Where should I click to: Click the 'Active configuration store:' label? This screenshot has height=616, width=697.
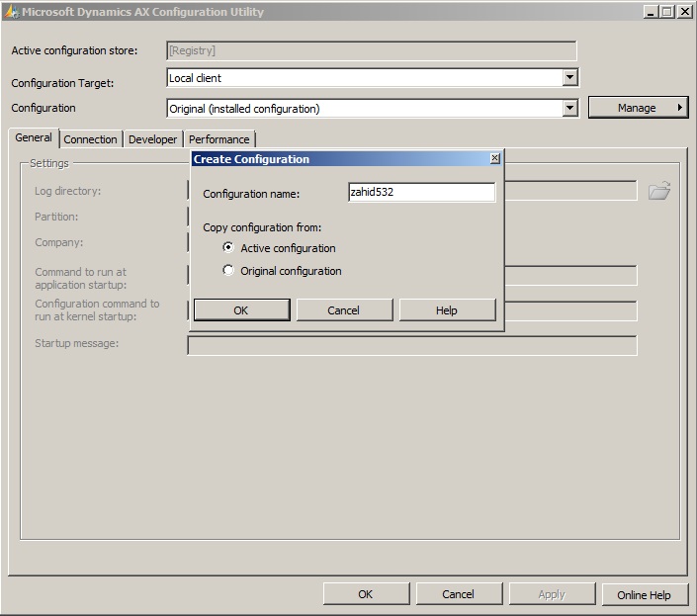click(x=74, y=50)
